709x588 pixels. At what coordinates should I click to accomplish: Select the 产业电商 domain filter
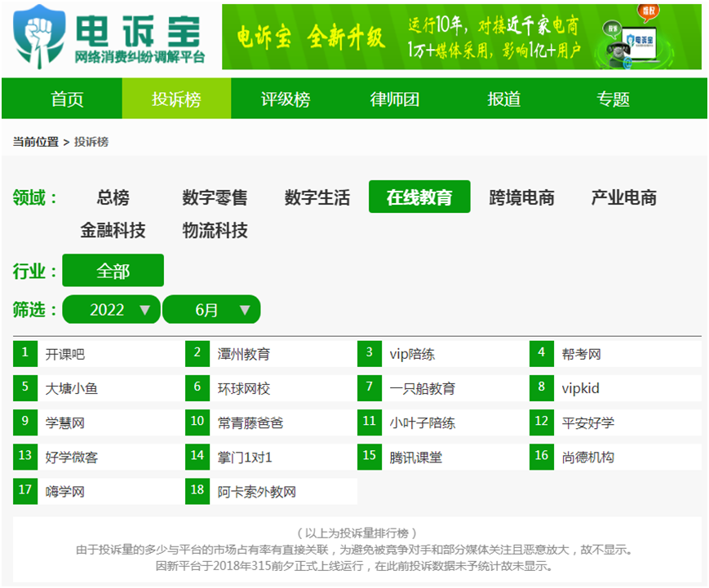point(623,197)
